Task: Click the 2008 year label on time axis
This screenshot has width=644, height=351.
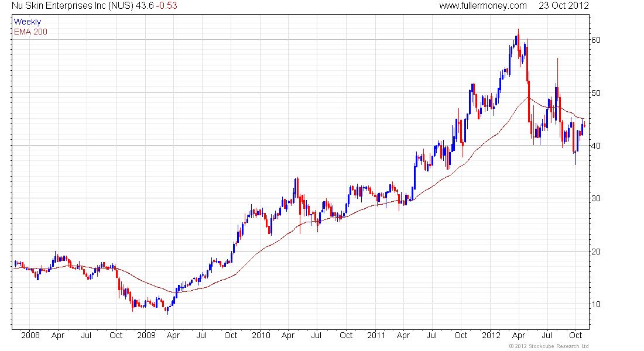Action: tap(30, 335)
